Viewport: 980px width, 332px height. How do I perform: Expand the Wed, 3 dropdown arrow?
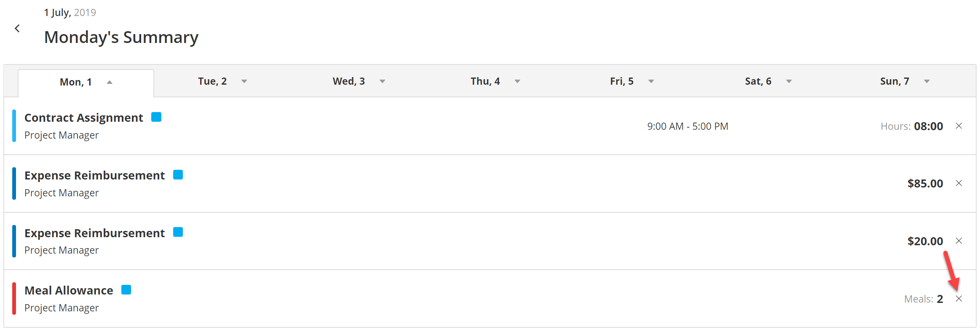coord(382,81)
